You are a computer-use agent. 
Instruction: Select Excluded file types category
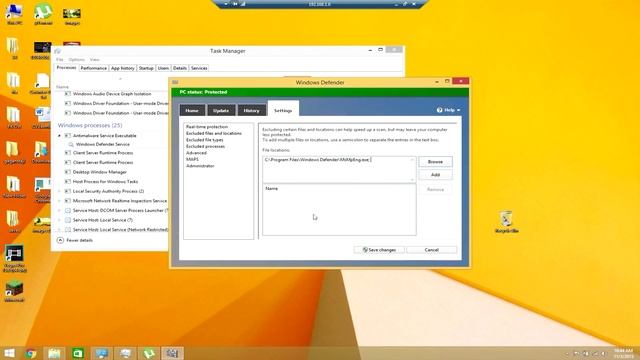[204, 140]
